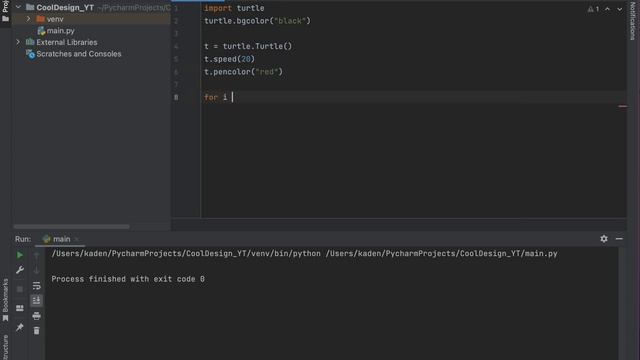Select the venv folder

tap(55, 19)
